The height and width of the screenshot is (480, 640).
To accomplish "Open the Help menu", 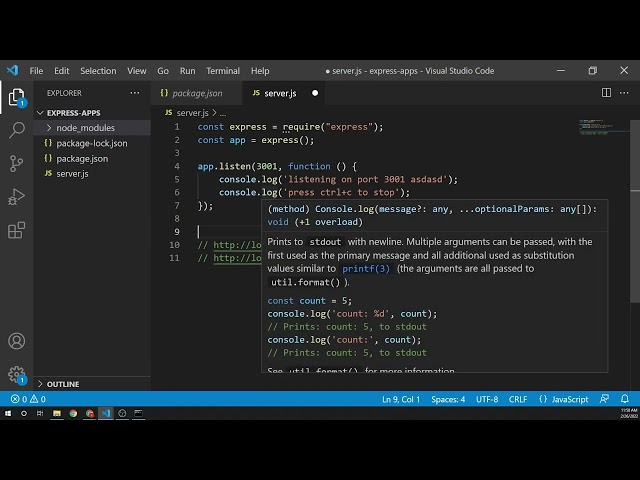I will pyautogui.click(x=260, y=71).
